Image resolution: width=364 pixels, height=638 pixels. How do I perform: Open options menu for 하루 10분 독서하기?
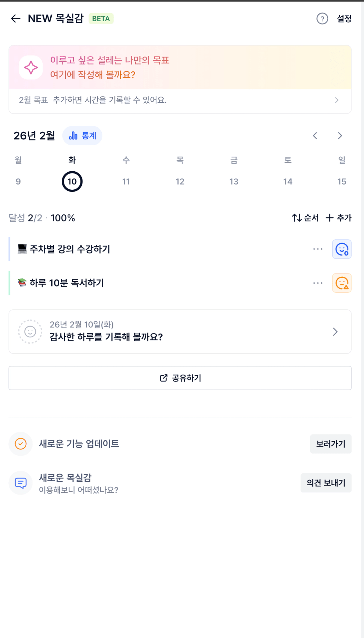[x=318, y=283]
